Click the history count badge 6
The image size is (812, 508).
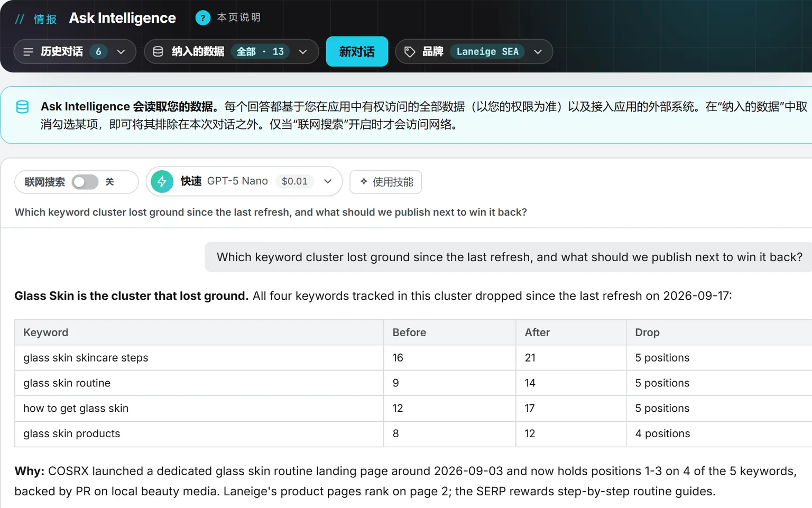point(98,52)
